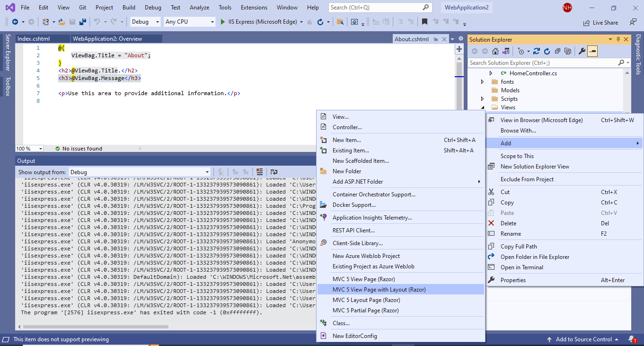Open Properties wrench icon in Solution Explorer
The width and height of the screenshot is (644, 346).
click(x=582, y=51)
